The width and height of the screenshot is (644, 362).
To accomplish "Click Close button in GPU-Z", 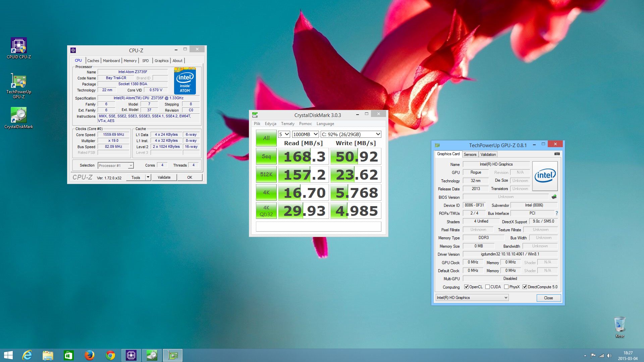I will pyautogui.click(x=548, y=298).
